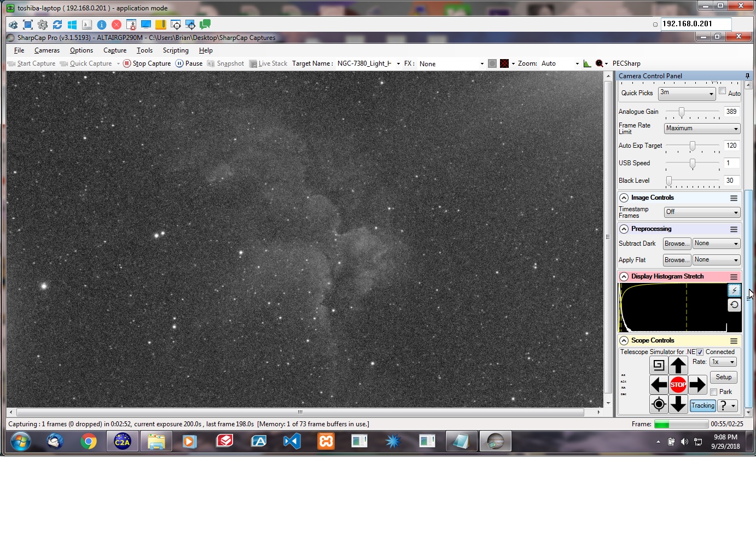
Task: Open the Cameras menu
Action: click(x=47, y=50)
